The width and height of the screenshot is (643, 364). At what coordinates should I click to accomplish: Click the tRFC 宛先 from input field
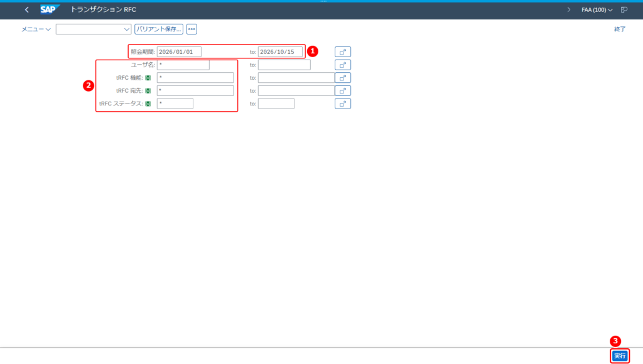pyautogui.click(x=195, y=90)
